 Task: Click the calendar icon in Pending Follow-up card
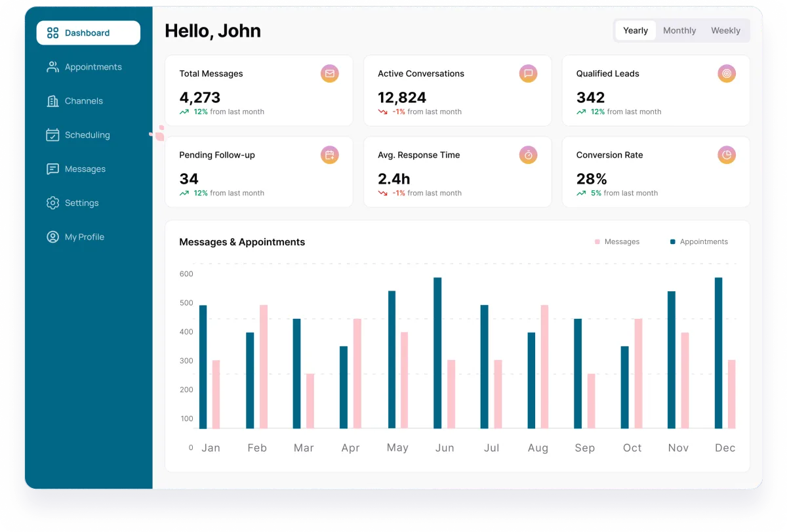pyautogui.click(x=330, y=155)
